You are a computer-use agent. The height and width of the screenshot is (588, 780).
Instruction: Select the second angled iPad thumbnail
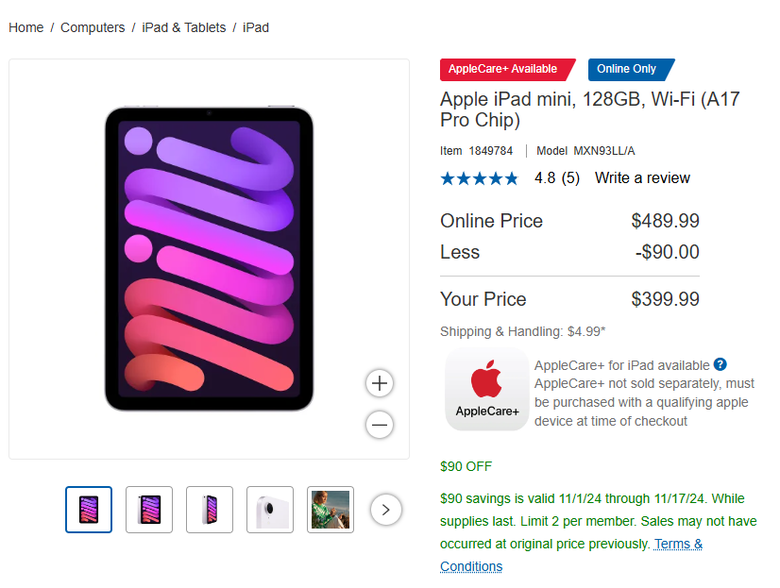click(x=149, y=509)
